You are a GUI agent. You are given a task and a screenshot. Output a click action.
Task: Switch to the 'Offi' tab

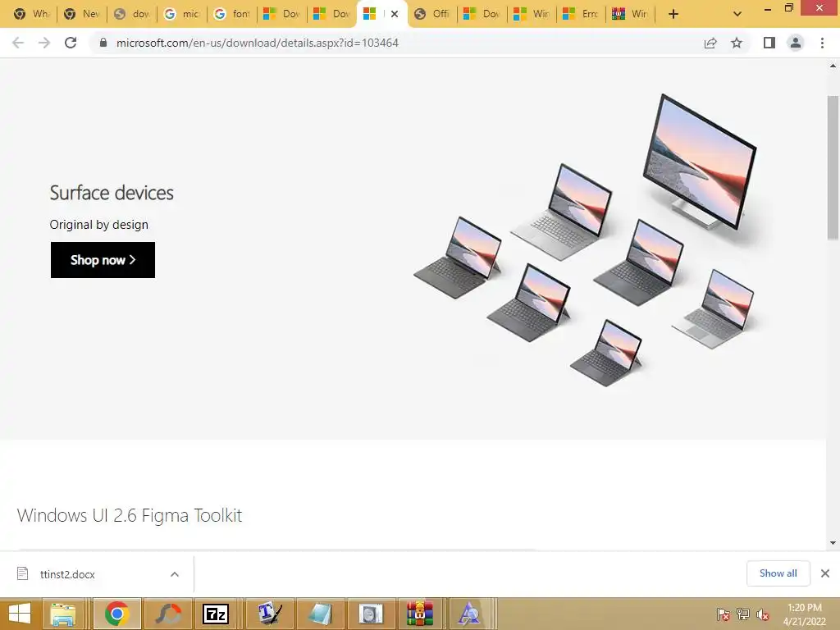[x=432, y=14]
